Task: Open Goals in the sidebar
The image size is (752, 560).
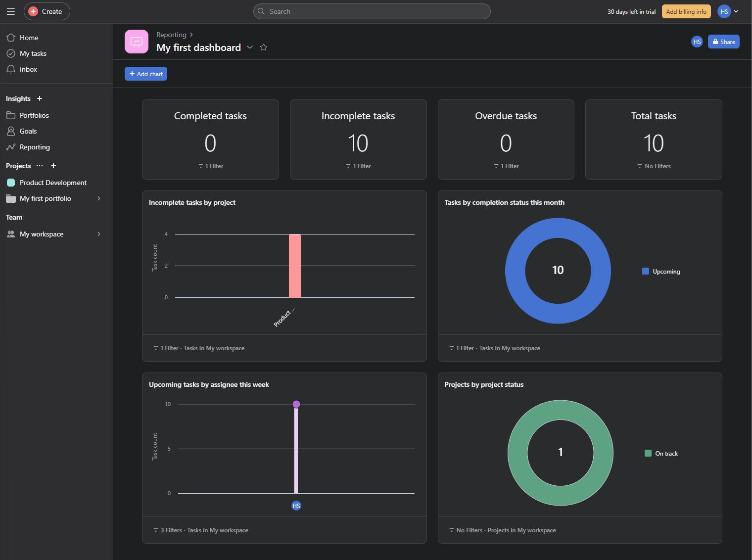Action: 28,131
